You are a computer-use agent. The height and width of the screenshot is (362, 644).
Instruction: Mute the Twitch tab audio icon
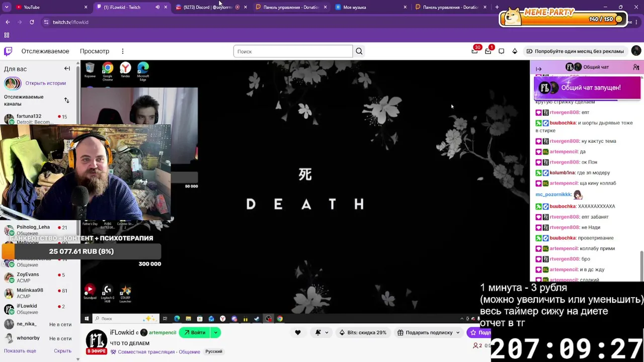point(157,7)
